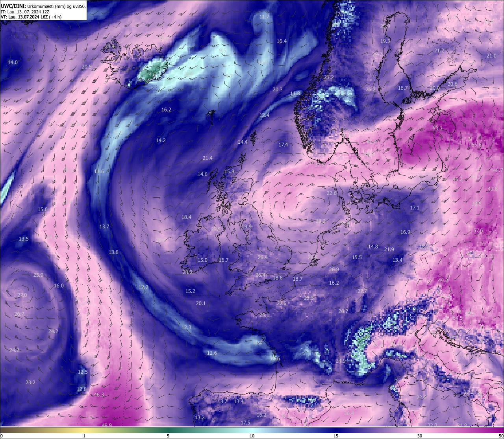Click the 21.0 value at right edge
Screen dimensions: 504x439
pyautogui.click(x=491, y=56)
